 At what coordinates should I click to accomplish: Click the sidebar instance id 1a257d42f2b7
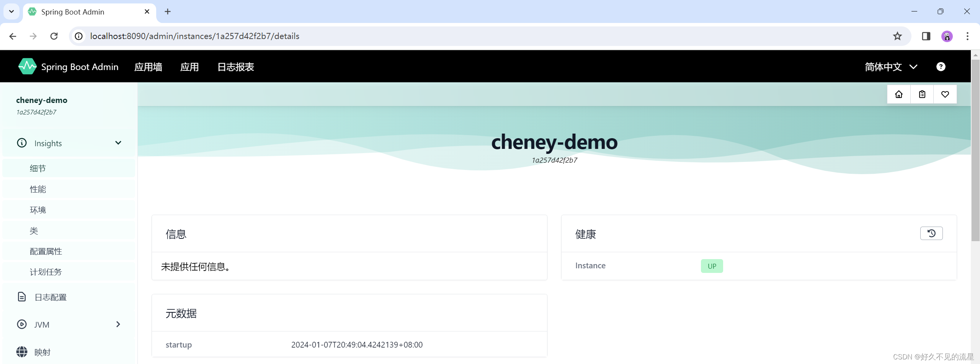(x=36, y=112)
